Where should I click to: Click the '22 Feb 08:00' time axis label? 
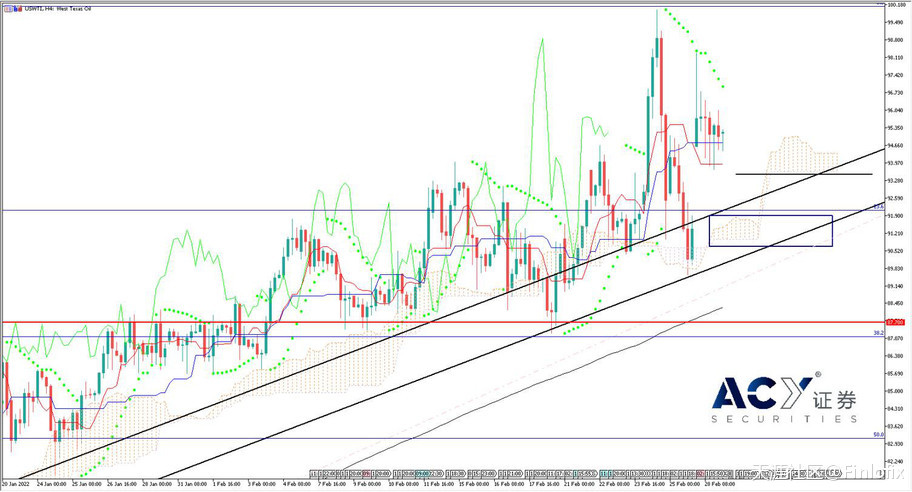[x=614, y=483]
